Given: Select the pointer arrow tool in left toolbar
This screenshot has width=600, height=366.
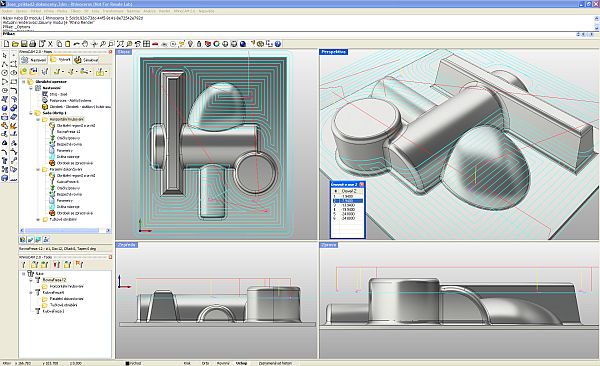Looking at the screenshot, I should pos(5,56).
